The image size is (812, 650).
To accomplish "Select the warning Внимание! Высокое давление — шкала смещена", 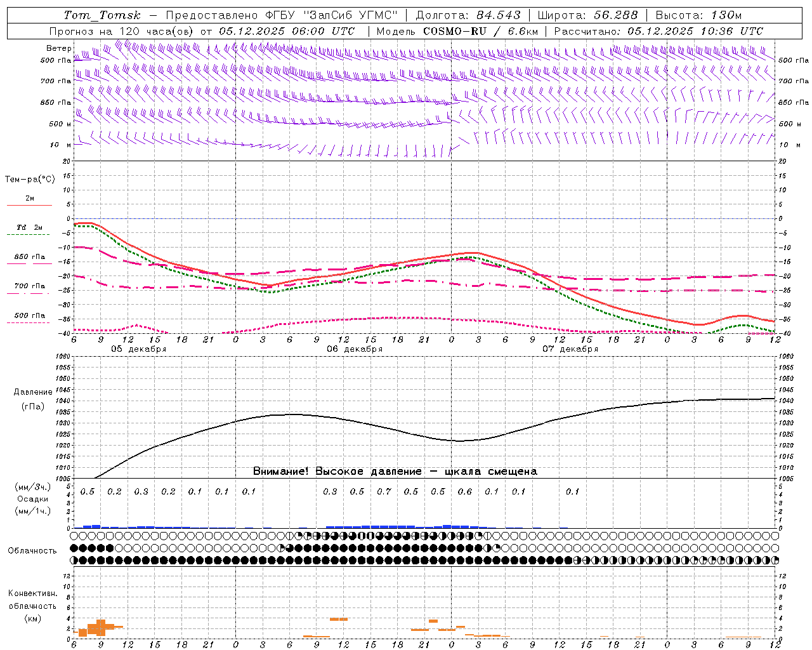I will point(395,472).
